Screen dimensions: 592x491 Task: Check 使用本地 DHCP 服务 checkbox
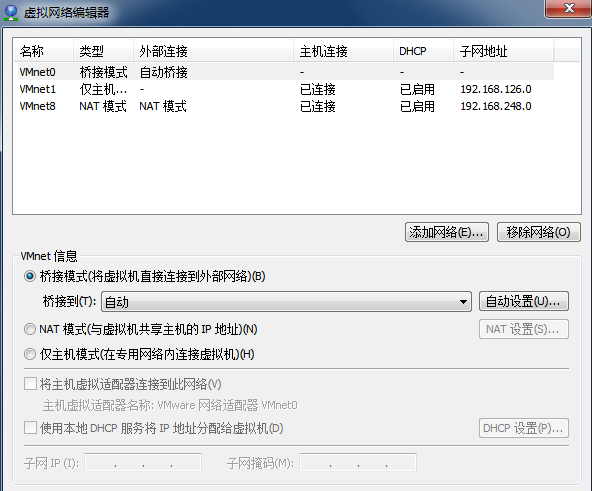30,428
